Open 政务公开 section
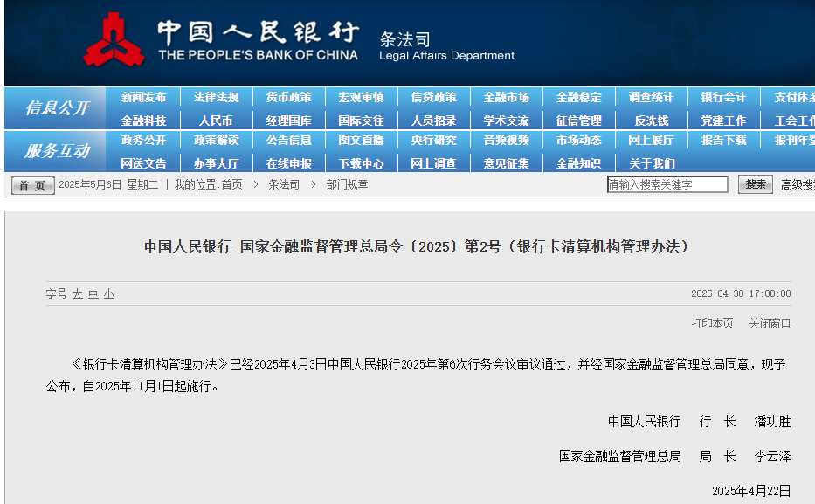The width and height of the screenshot is (815, 504). [x=143, y=140]
